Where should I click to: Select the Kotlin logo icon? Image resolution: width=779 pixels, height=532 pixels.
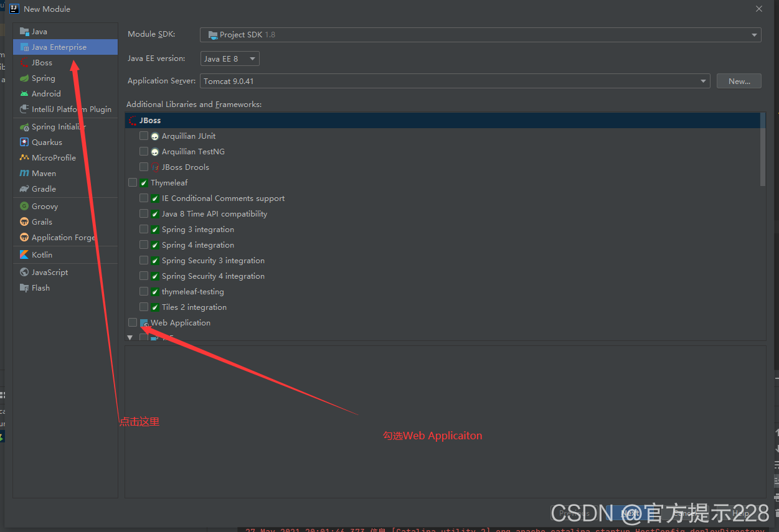(x=24, y=255)
